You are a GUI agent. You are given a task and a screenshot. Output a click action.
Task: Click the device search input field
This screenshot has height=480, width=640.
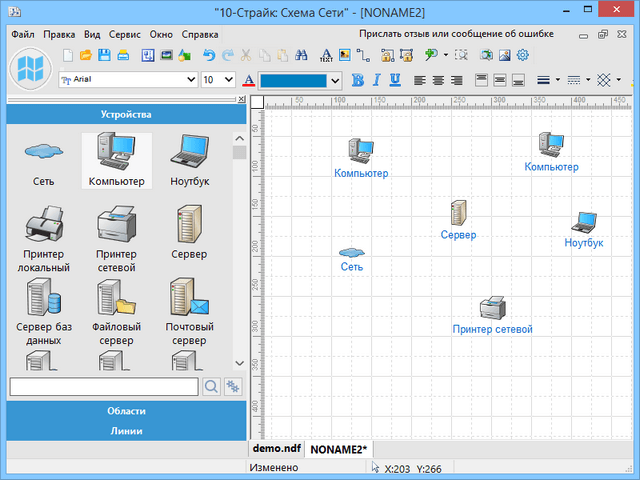[x=104, y=386]
